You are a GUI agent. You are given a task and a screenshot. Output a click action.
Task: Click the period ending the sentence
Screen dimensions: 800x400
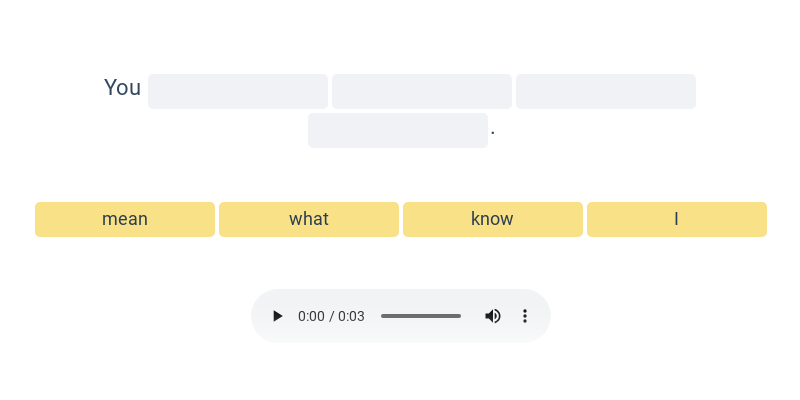(493, 132)
